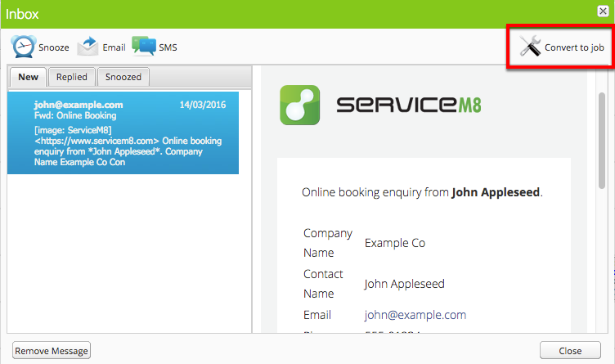The image size is (615, 364).
Task: Click the ServiceM8 green logo icon
Action: [x=299, y=106]
